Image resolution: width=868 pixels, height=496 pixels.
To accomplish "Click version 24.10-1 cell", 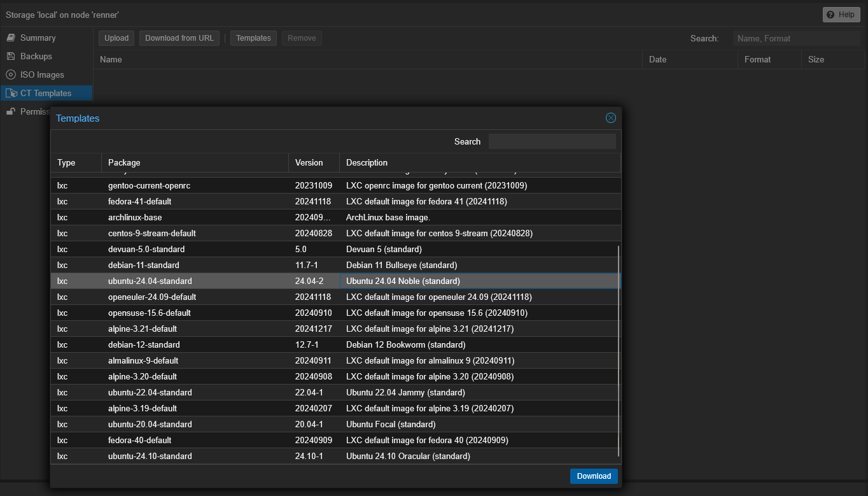I will pos(314,457).
